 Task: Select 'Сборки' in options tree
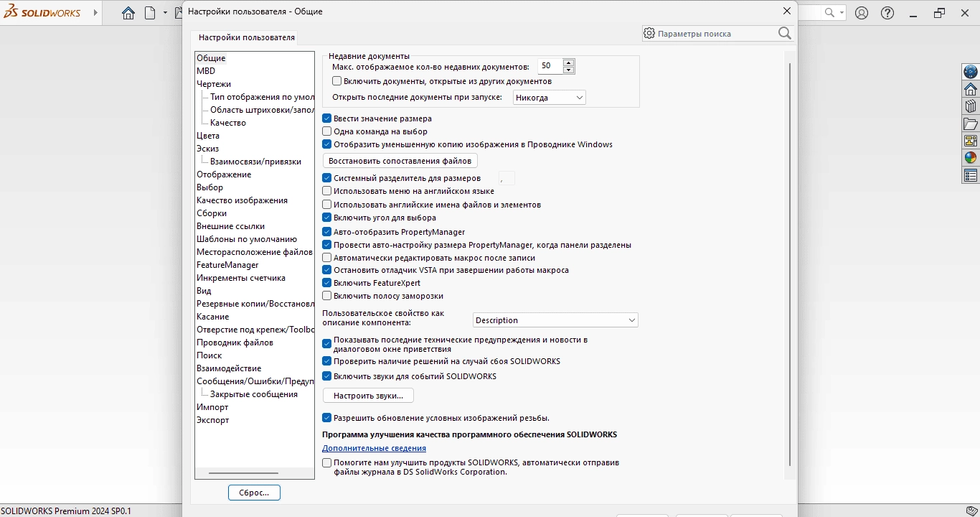pos(212,213)
